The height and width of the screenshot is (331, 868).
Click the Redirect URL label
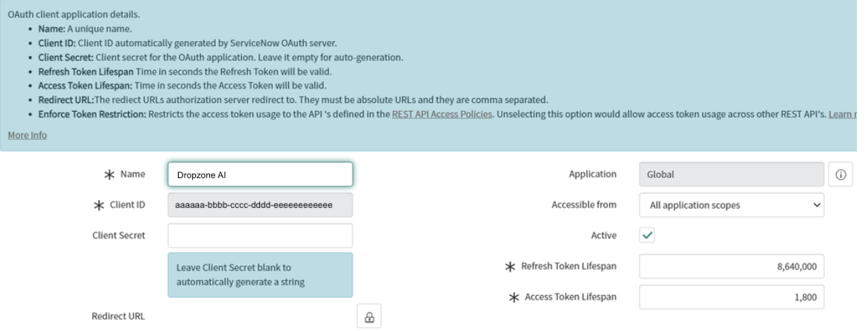point(118,316)
